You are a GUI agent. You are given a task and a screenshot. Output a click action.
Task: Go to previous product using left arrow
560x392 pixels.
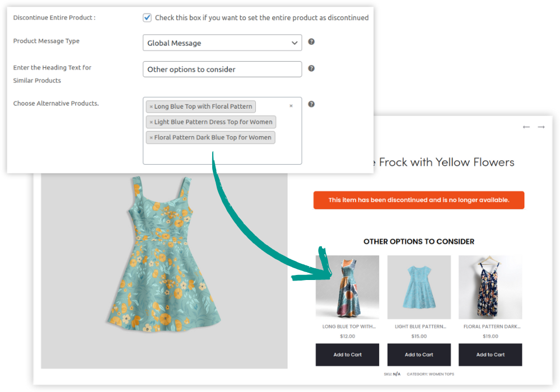(526, 127)
